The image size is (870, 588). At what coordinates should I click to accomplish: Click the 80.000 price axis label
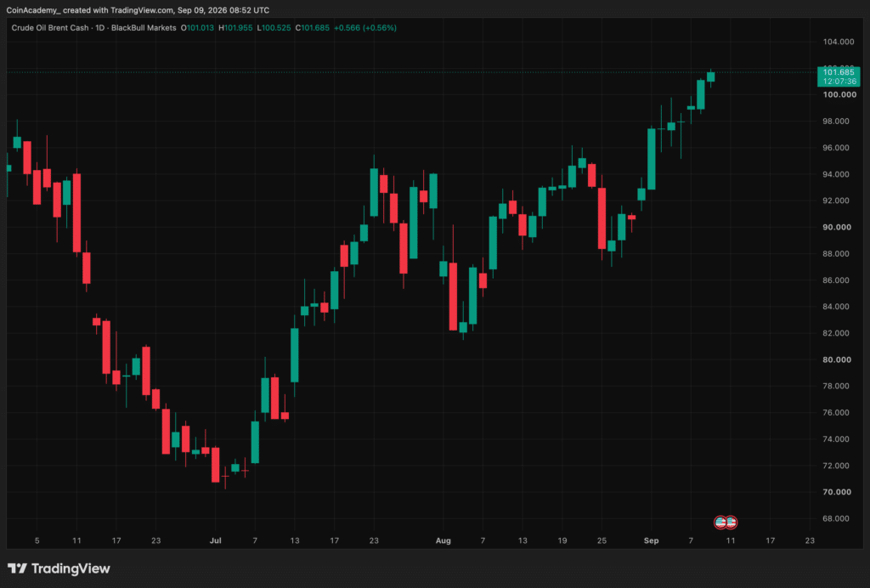click(x=837, y=359)
